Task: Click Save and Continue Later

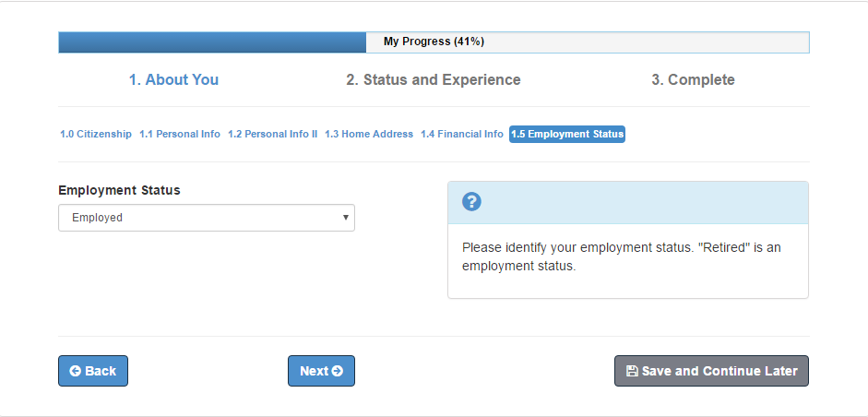Action: tap(711, 371)
